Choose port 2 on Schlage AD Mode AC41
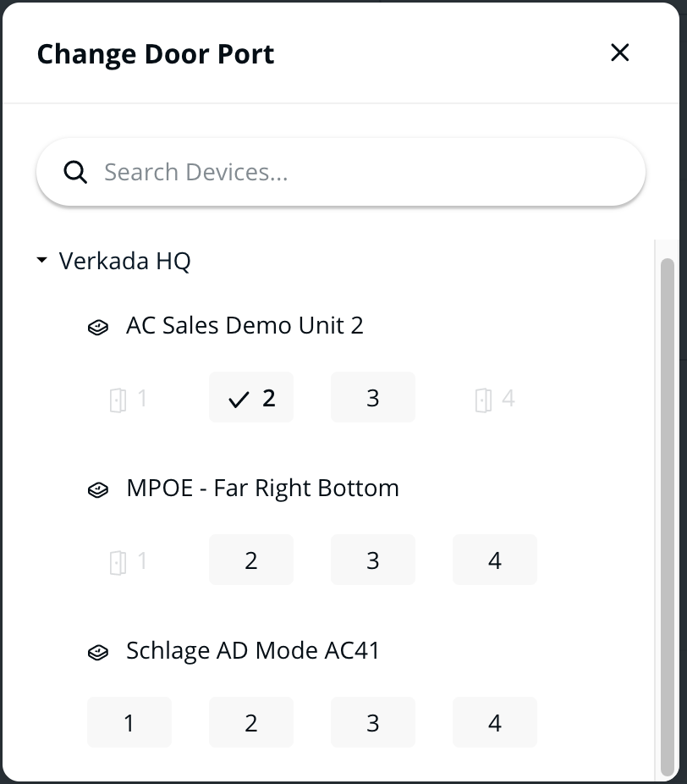The image size is (687, 784). click(x=251, y=722)
